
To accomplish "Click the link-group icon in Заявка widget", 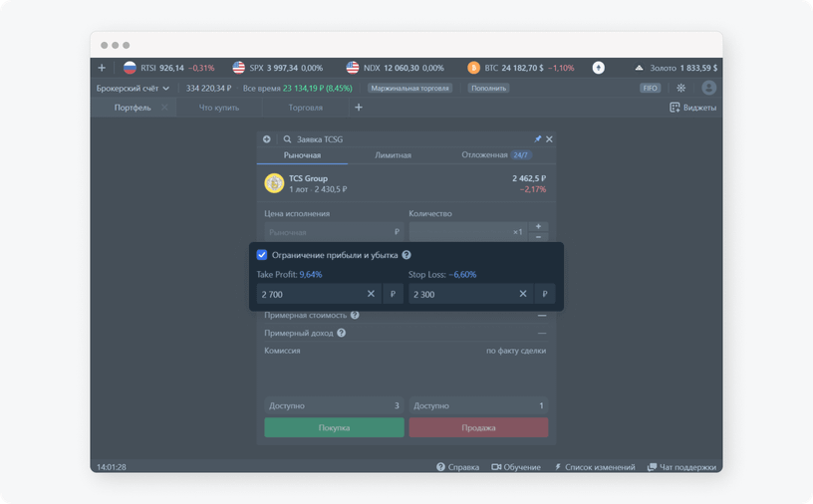I will (266, 139).
